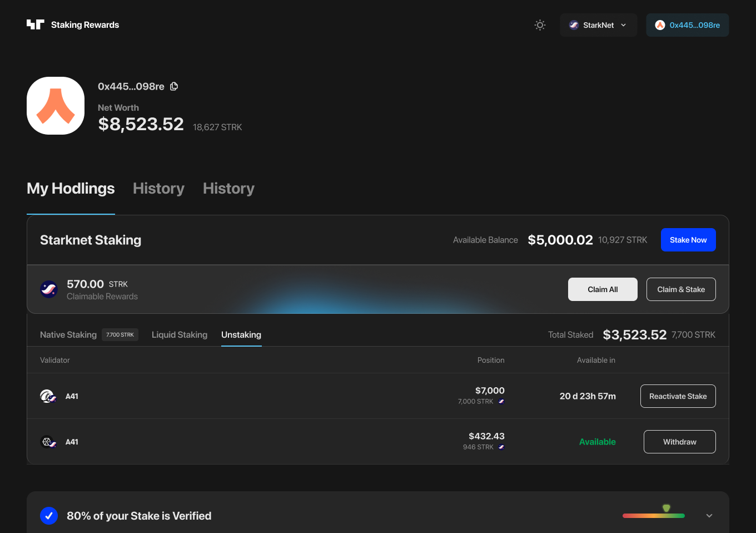This screenshot has width=756, height=533.
Task: Click Reactivate Stake for the $7,000 position
Action: click(678, 396)
